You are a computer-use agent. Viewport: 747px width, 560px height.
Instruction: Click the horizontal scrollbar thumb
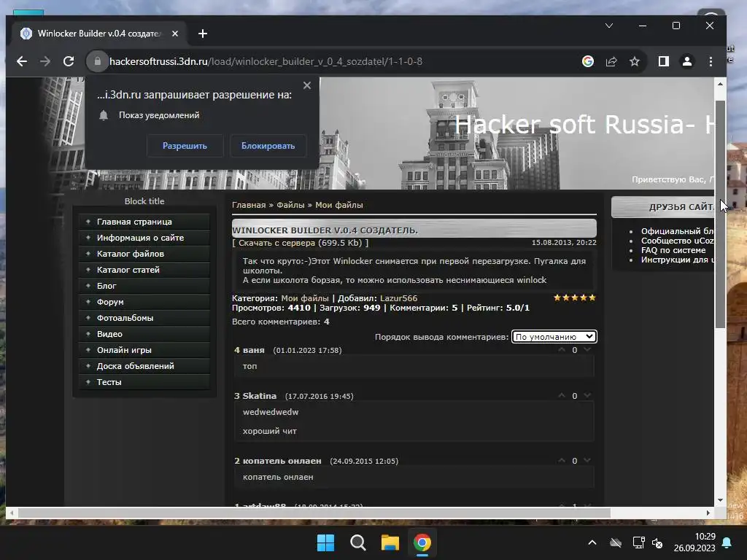coord(314,513)
